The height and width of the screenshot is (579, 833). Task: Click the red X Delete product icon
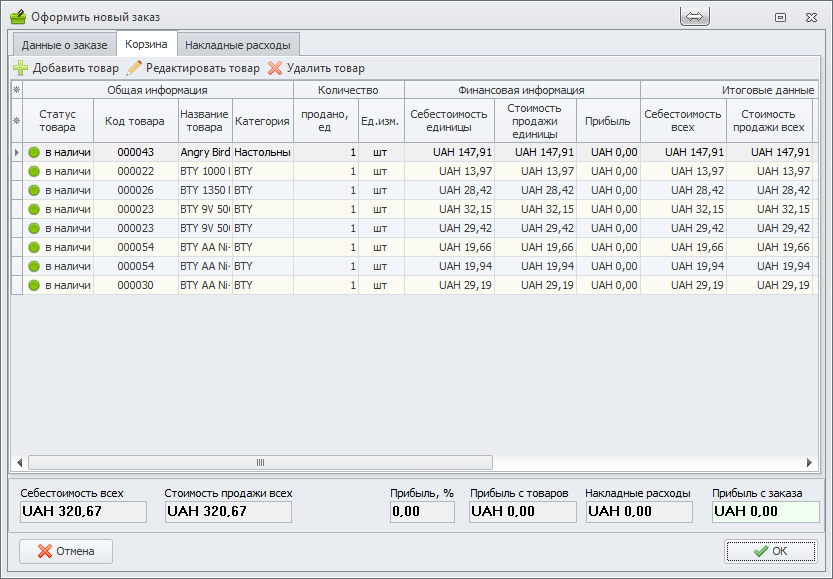point(275,68)
